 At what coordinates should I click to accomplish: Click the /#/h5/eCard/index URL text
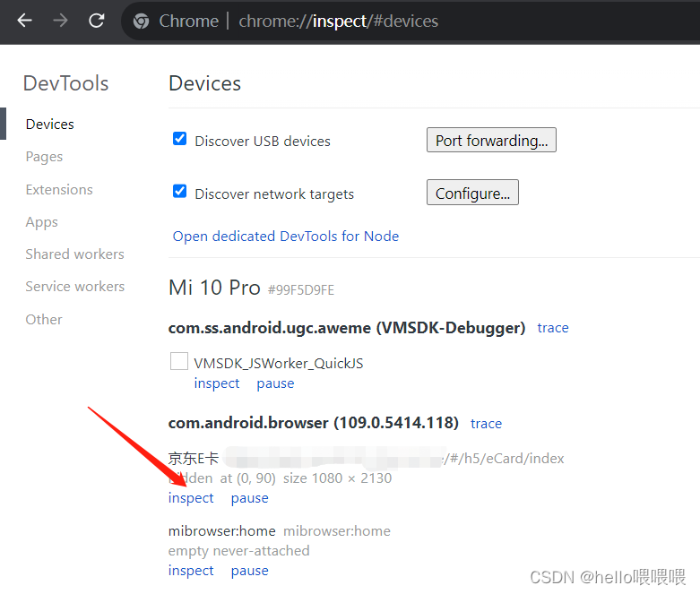(x=504, y=459)
